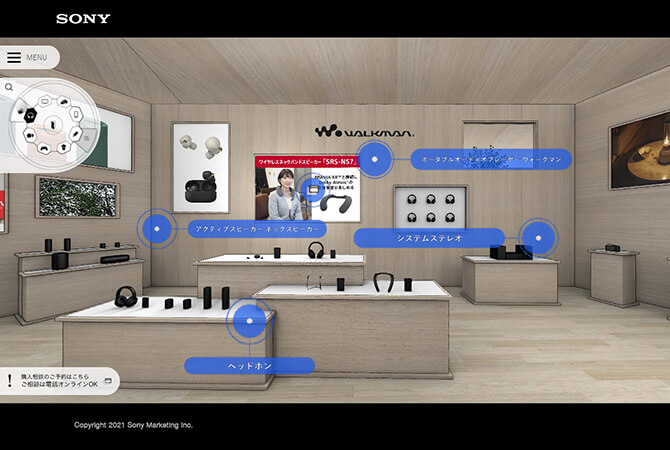
Task: Click the アクティブスピーカー ネックスピーカー label
Action: pos(256,228)
